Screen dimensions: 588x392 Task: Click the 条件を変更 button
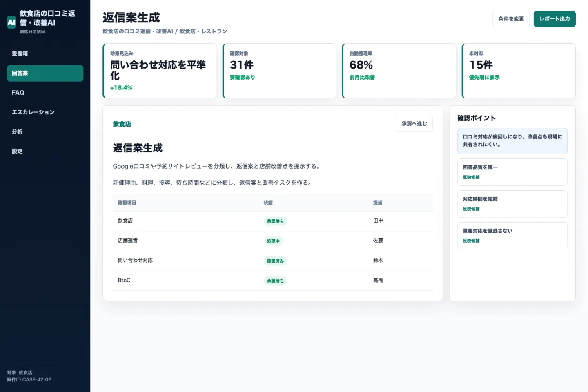point(511,19)
